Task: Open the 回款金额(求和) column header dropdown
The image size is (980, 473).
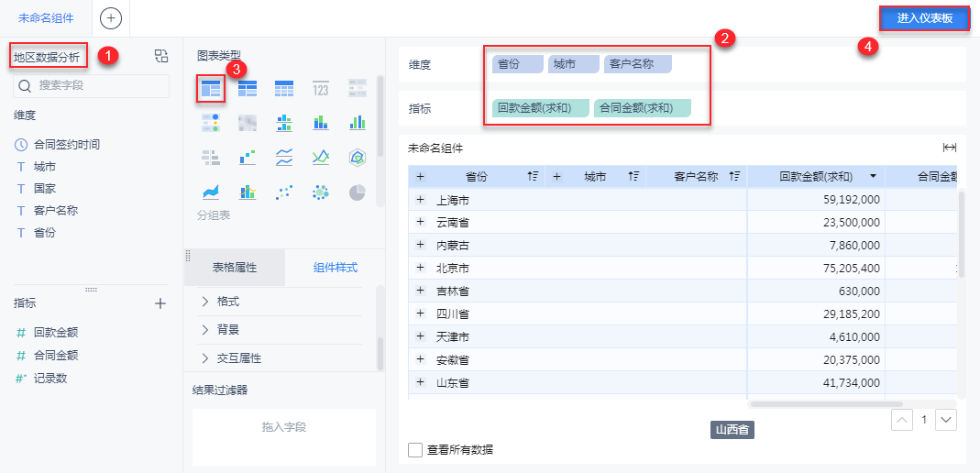Action: (873, 177)
